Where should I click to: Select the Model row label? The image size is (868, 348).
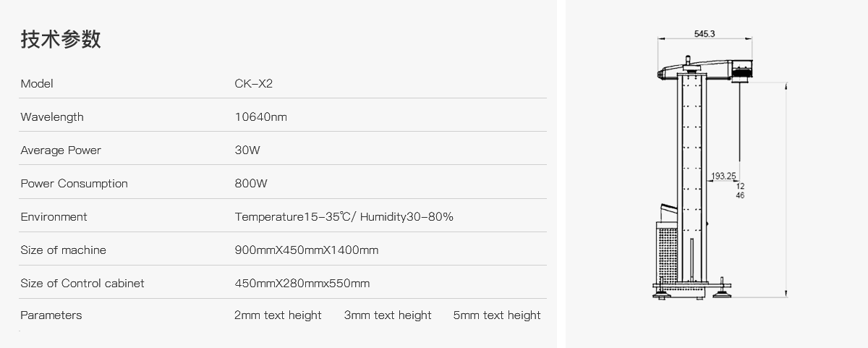pyautogui.click(x=37, y=84)
